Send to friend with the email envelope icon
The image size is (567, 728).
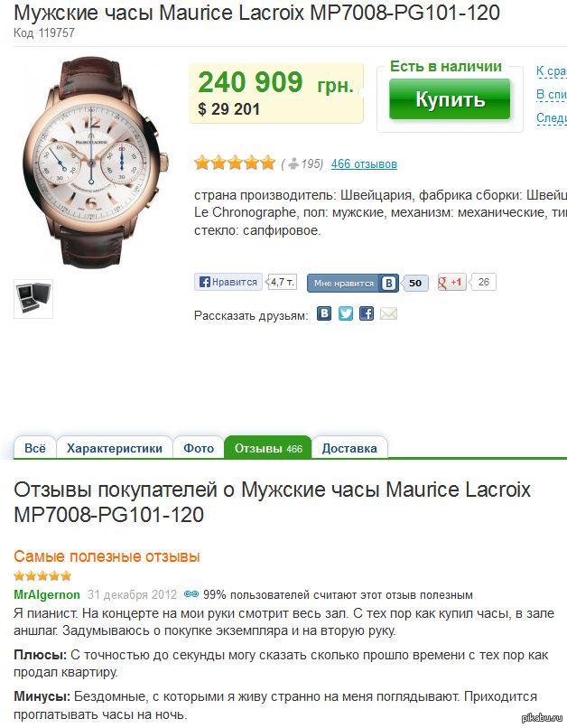pos(388,314)
